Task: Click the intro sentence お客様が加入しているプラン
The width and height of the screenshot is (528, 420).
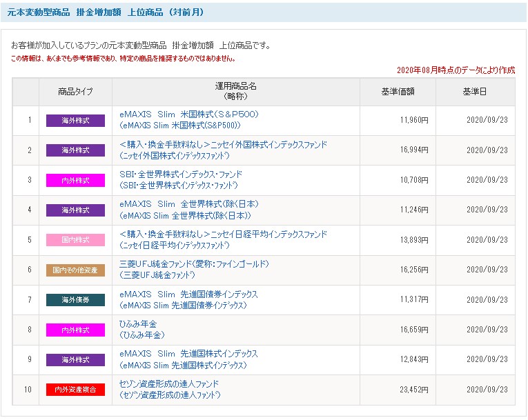Action: [x=141, y=46]
